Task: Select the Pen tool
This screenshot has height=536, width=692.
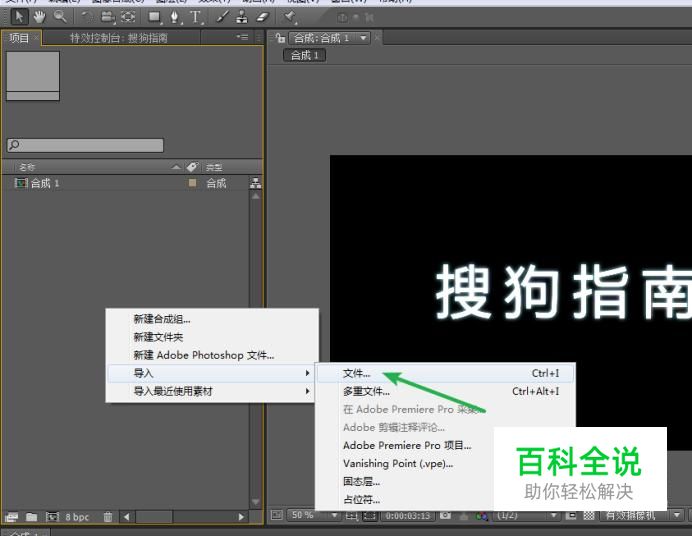Action: click(x=175, y=17)
